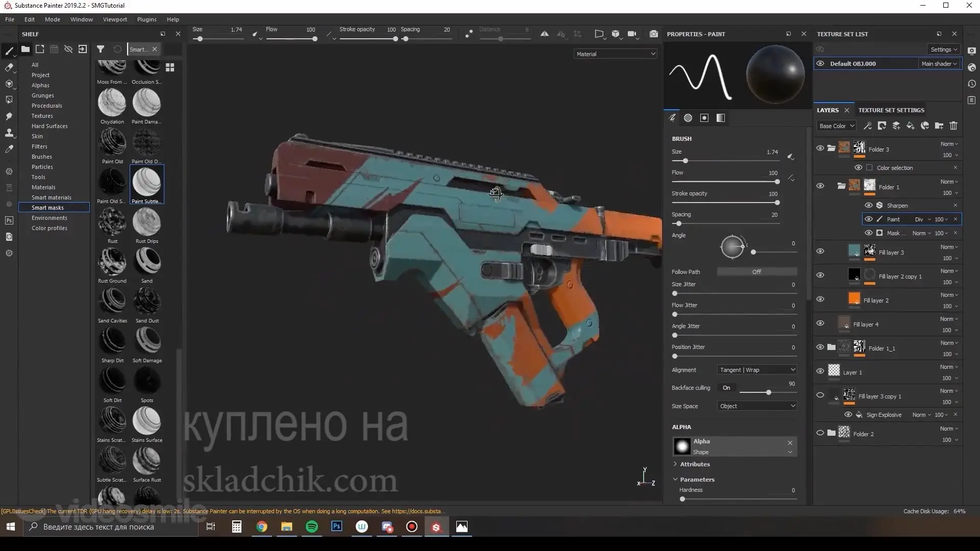Click the camera screenshot icon in the toolbar
980x551 pixels.
pyautogui.click(x=654, y=34)
